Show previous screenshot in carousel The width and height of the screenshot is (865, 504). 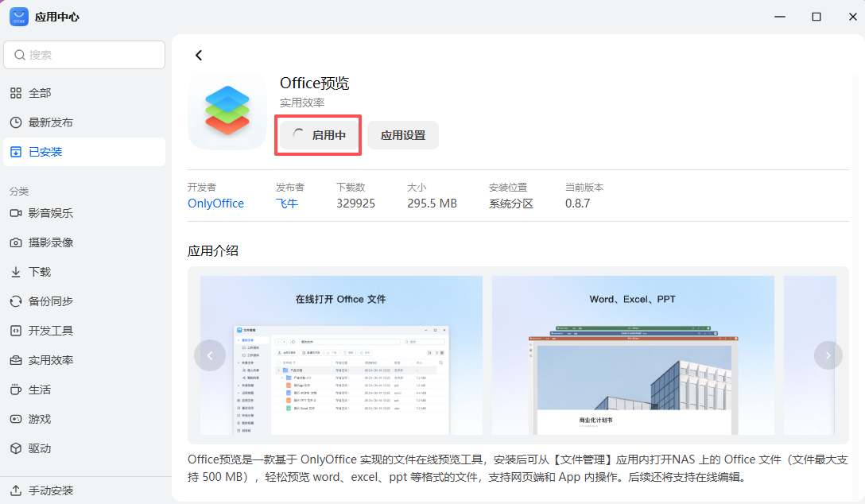pos(210,355)
